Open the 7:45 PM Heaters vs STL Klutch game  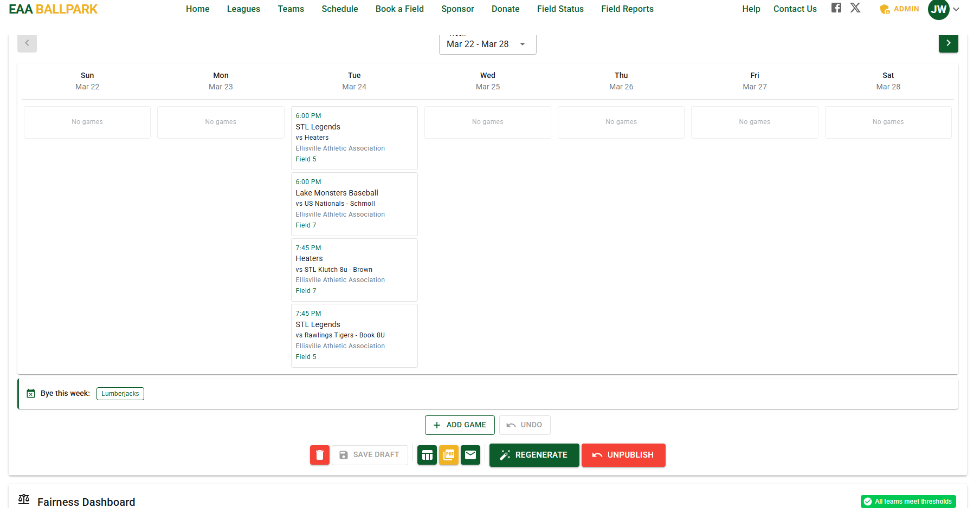354,270
